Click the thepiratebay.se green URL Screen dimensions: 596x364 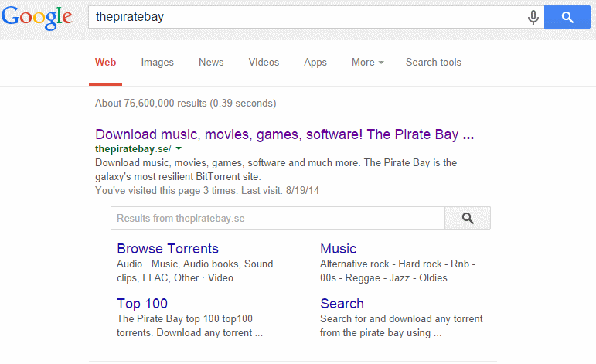[133, 149]
